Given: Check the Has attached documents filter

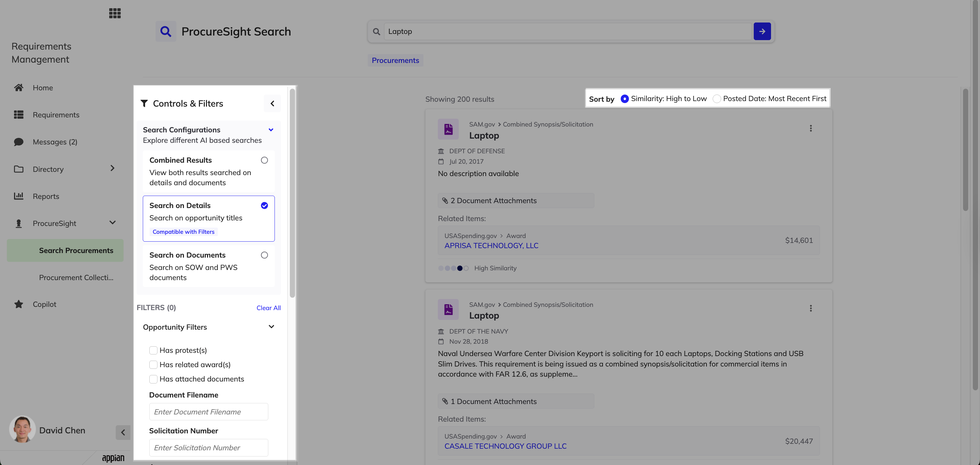Looking at the screenshot, I should coord(153,379).
